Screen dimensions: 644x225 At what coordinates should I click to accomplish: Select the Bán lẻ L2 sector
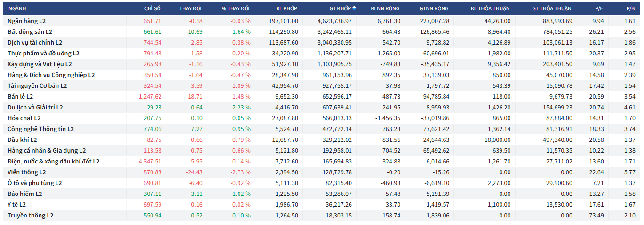(21, 96)
